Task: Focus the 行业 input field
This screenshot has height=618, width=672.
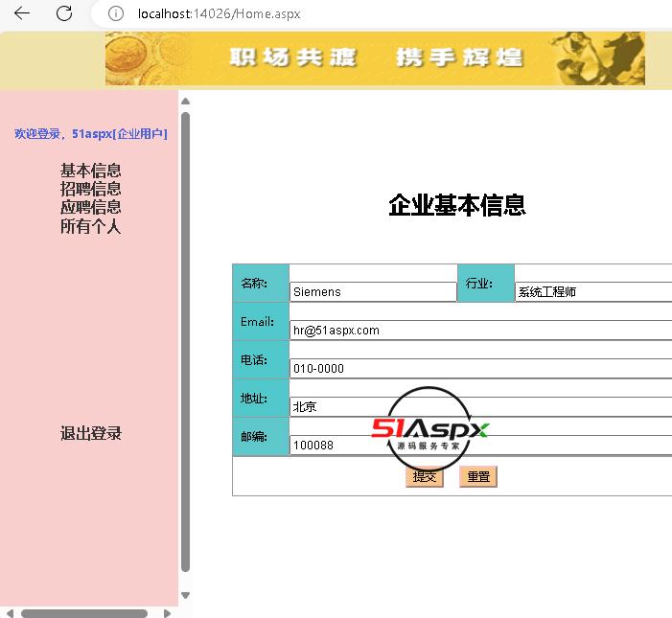Action: pyautogui.click(x=592, y=291)
